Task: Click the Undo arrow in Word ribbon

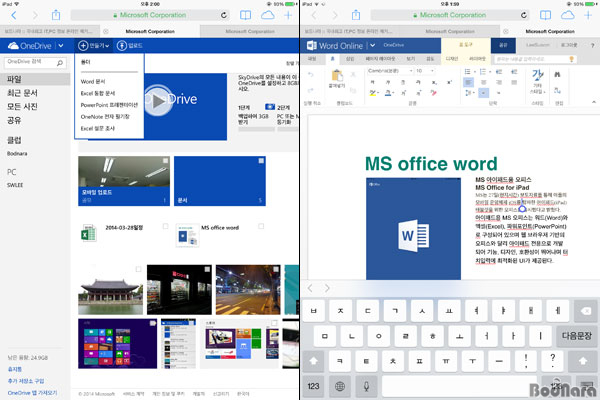Action: (x=310, y=75)
